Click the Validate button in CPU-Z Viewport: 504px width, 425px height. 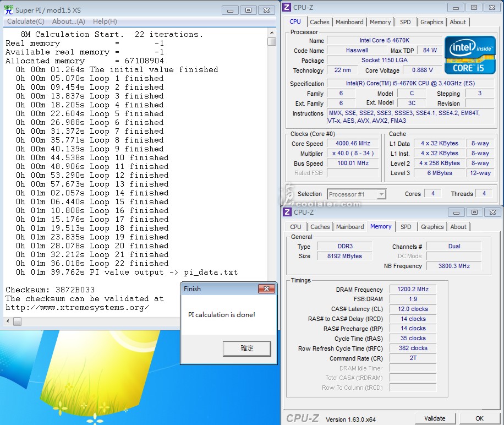435,418
